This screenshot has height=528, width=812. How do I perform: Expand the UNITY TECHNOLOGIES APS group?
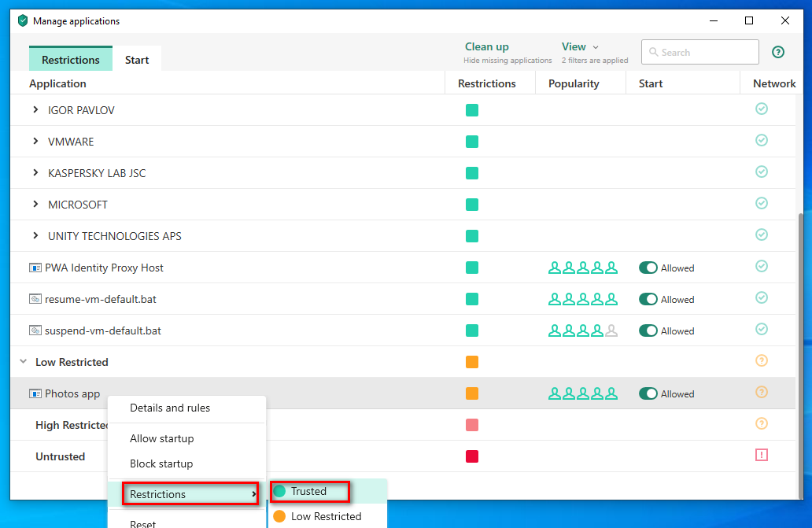(35, 236)
